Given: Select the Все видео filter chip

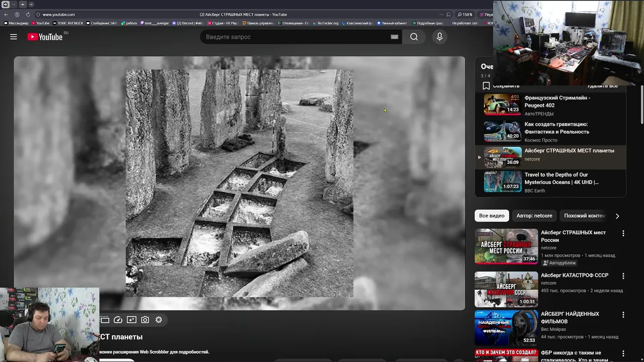Looking at the screenshot, I should coord(492,216).
